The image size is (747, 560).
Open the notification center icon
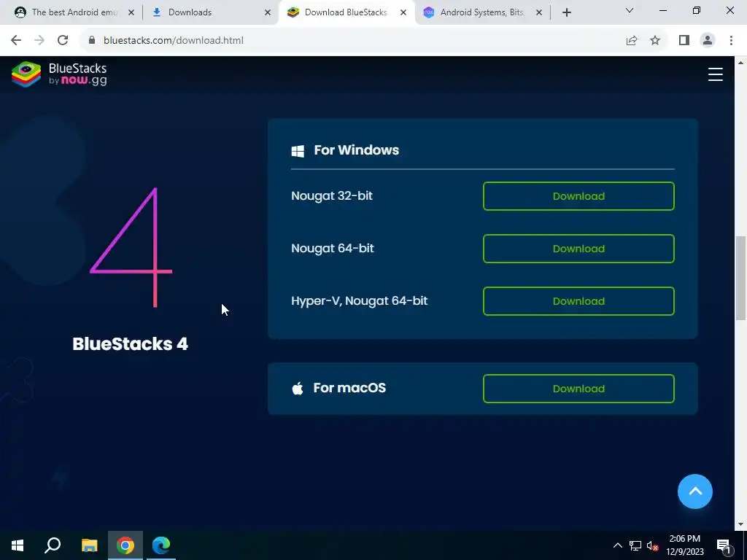(724, 545)
